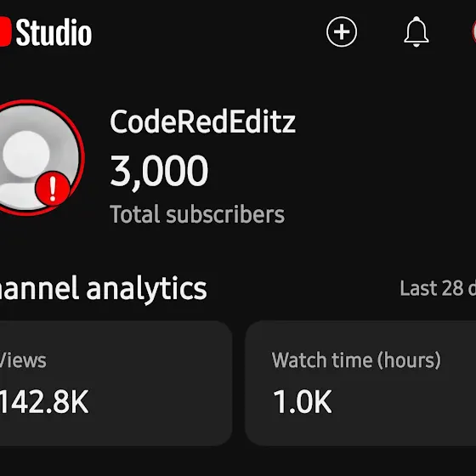Screen dimensions: 476x476
Task: Click the Last 28 days period text
Action: coord(438,288)
